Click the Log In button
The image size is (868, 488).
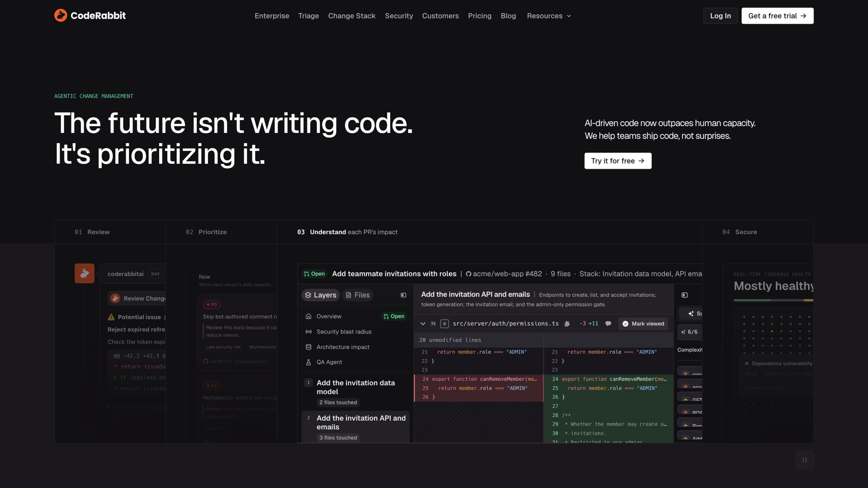720,16
